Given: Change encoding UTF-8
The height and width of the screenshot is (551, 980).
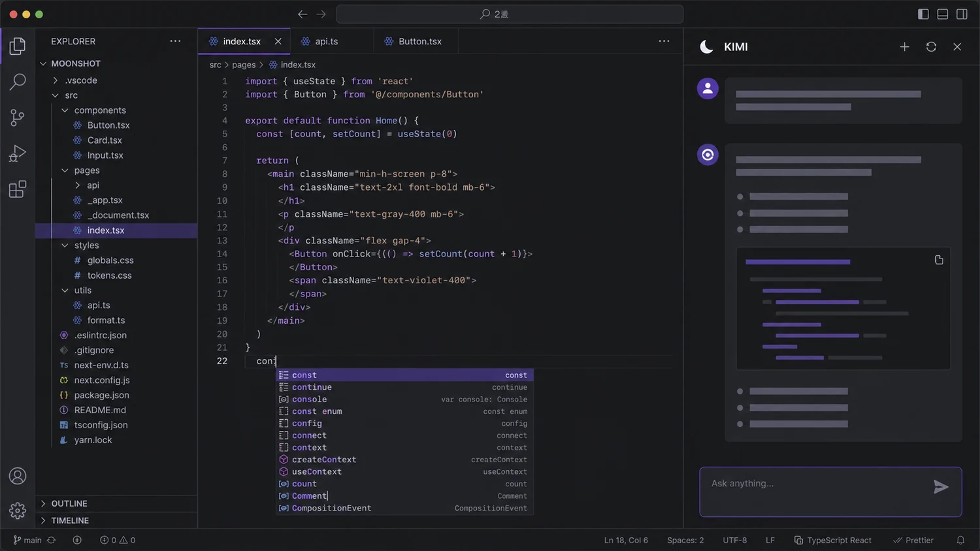Looking at the screenshot, I should point(734,540).
